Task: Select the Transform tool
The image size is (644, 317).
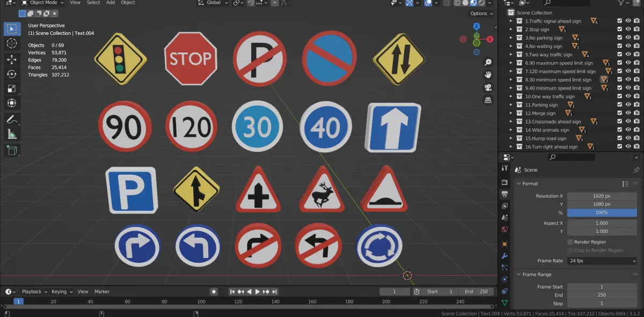Action: pos(12,103)
